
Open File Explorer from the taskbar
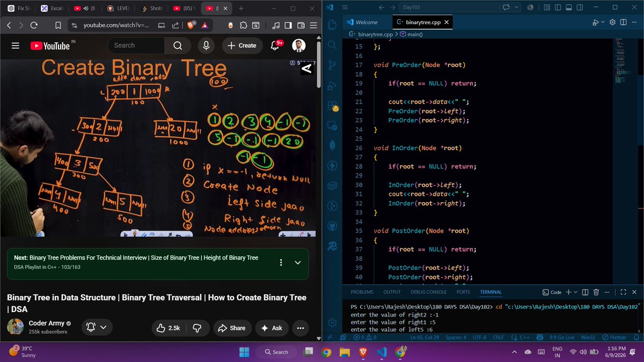(345, 352)
